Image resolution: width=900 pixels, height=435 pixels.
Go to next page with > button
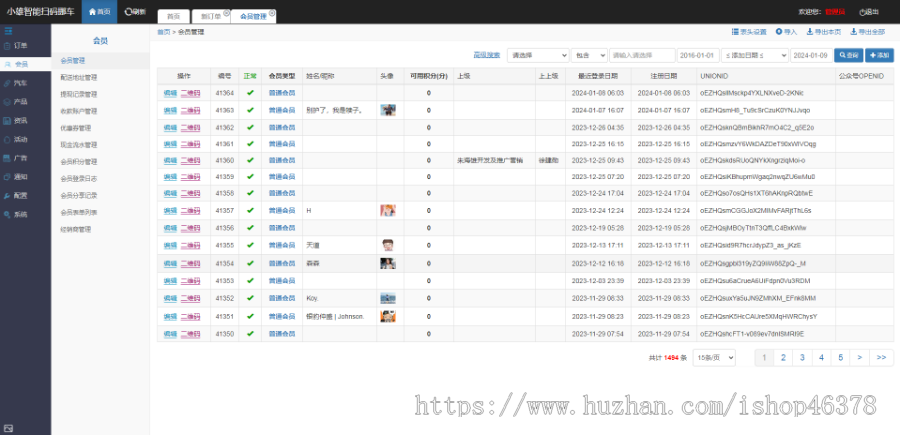click(859, 358)
